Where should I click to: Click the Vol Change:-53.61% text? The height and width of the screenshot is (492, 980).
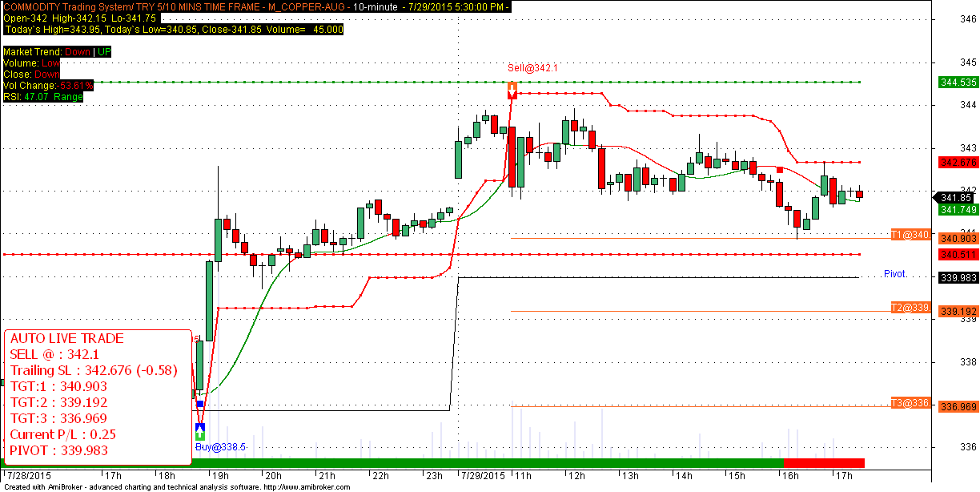(48, 85)
